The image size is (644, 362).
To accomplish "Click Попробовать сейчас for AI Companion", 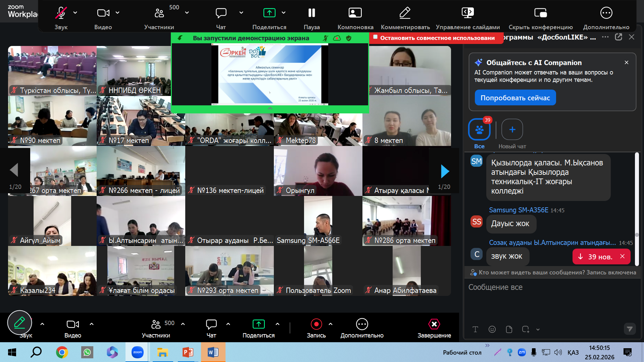I will 515,98.
